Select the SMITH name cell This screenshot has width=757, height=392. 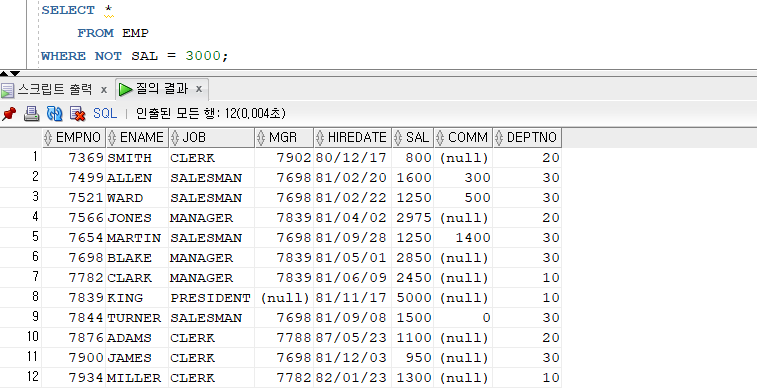click(x=137, y=158)
